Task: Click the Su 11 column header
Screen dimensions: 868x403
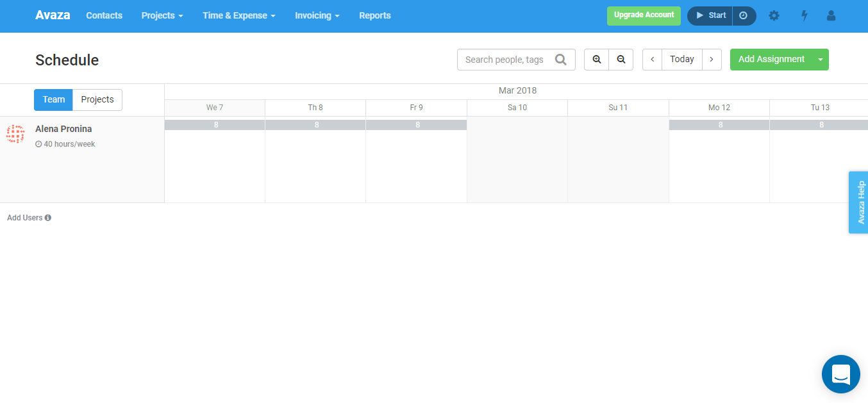Action: 618,108
